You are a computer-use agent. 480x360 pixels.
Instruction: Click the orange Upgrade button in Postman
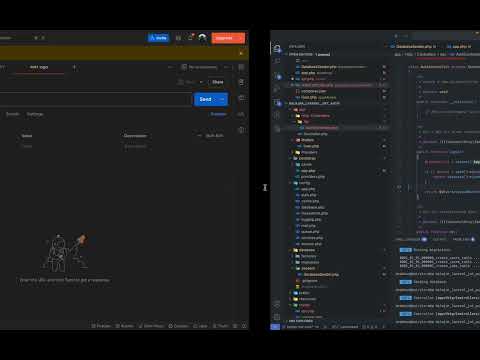pos(228,38)
